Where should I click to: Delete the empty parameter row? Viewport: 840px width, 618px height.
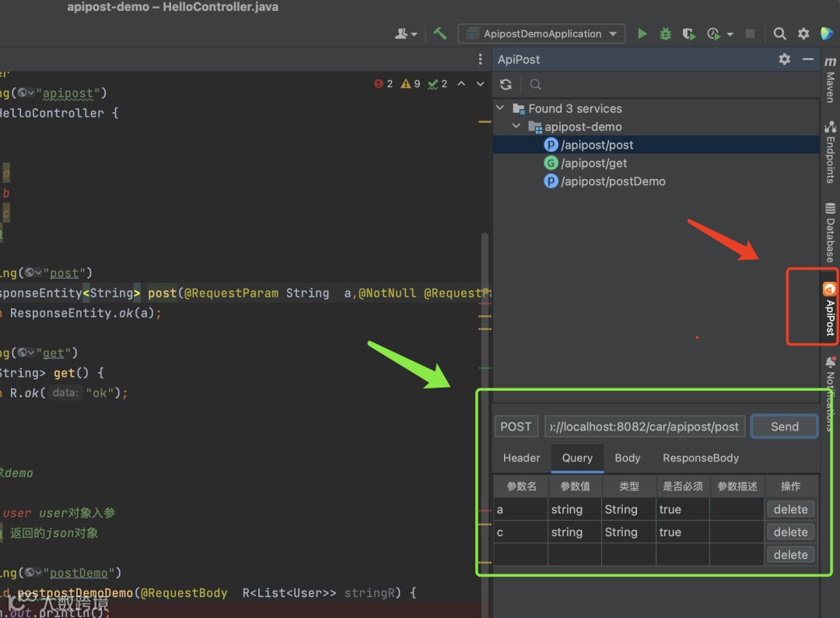click(791, 555)
